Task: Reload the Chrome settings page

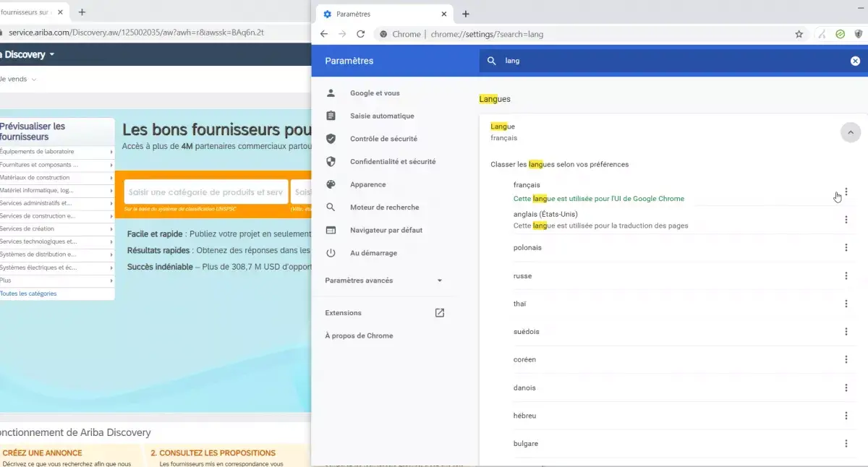Action: pyautogui.click(x=361, y=34)
